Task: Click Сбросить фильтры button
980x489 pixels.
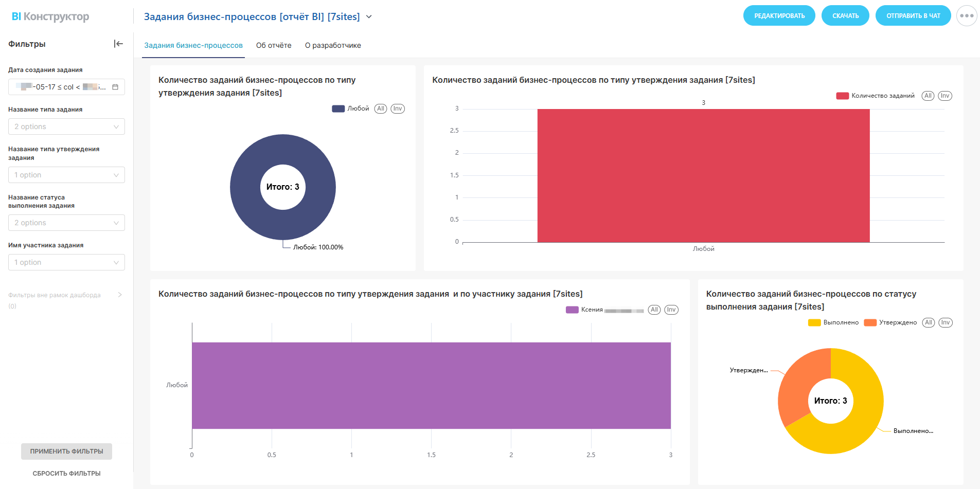Action: click(x=66, y=473)
